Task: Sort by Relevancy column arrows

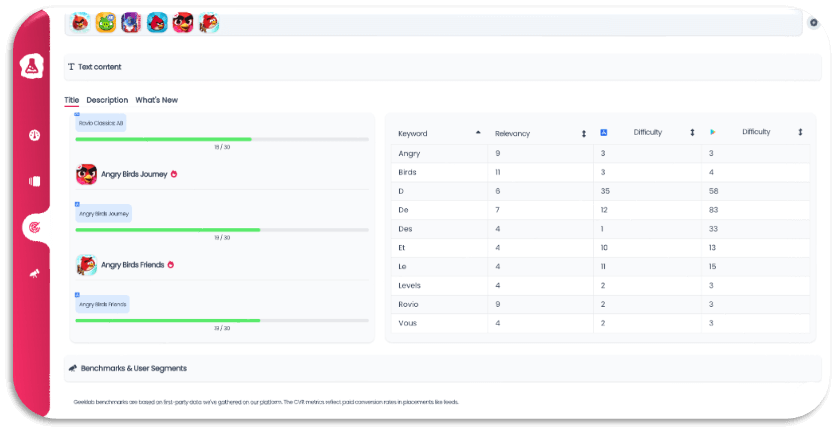Action: (584, 133)
